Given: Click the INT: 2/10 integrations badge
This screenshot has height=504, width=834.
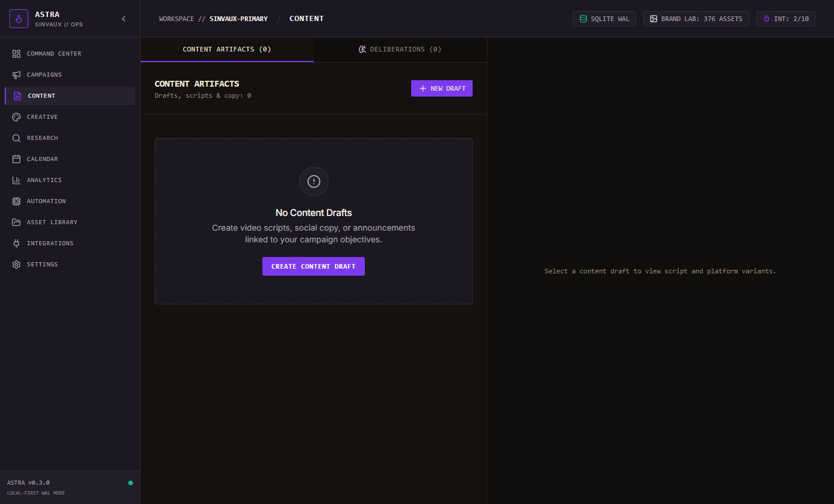Looking at the screenshot, I should [785, 19].
